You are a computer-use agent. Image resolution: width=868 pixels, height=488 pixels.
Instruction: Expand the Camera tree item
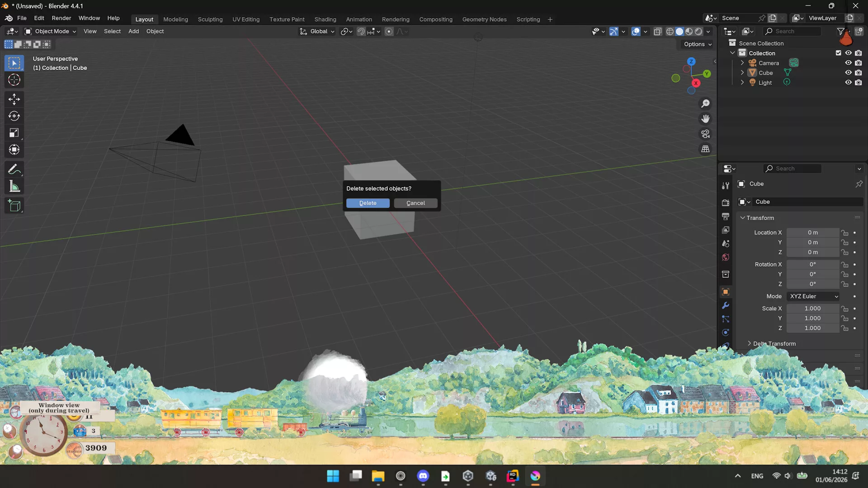tap(742, 63)
